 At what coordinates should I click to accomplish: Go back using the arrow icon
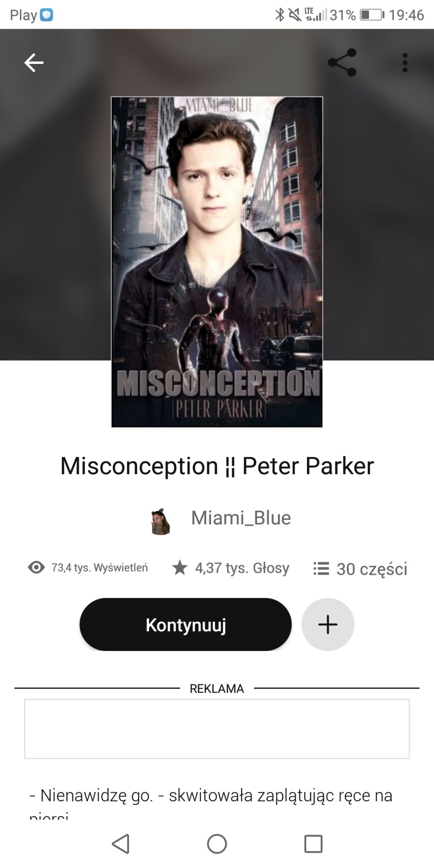pyautogui.click(x=34, y=63)
